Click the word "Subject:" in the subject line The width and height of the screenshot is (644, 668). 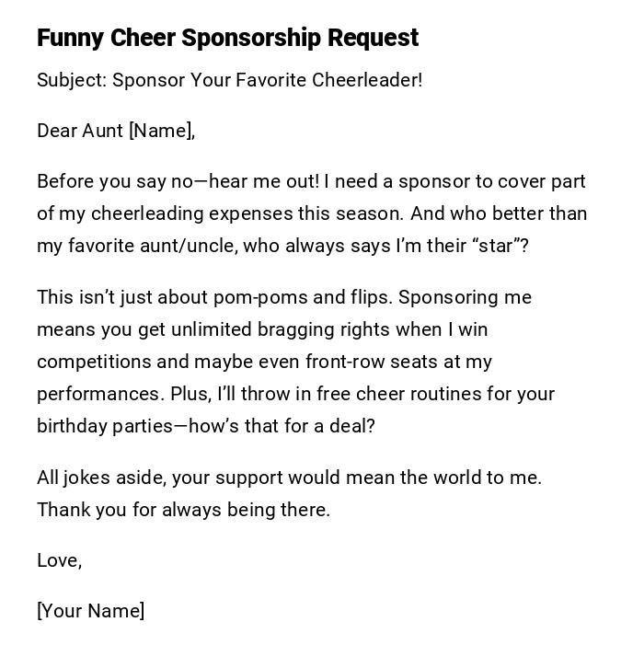(x=72, y=80)
